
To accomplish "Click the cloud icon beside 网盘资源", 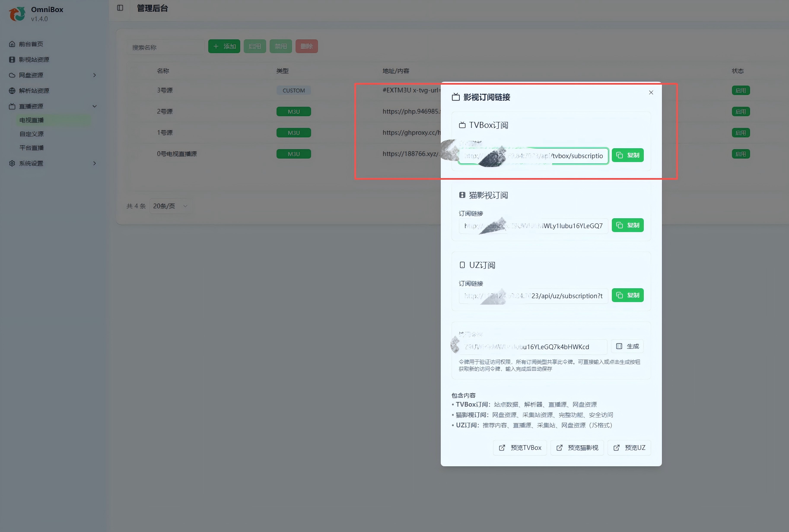I will pos(12,75).
